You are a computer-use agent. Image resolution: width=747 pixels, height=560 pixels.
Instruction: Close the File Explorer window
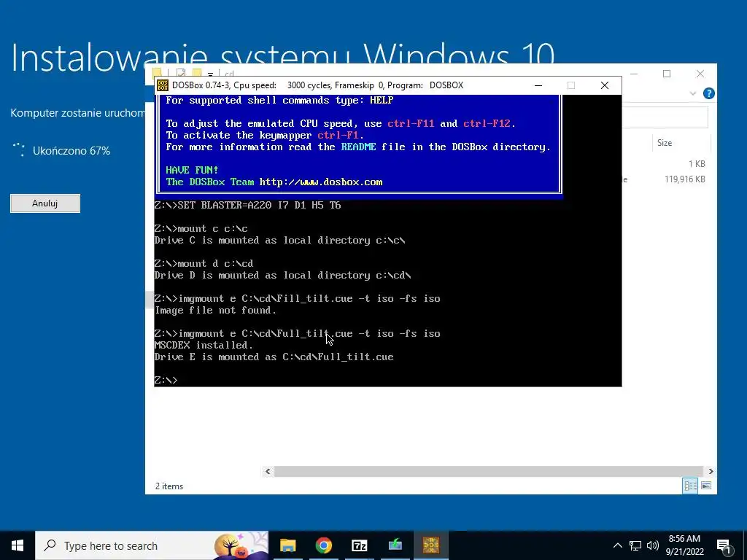(x=700, y=74)
